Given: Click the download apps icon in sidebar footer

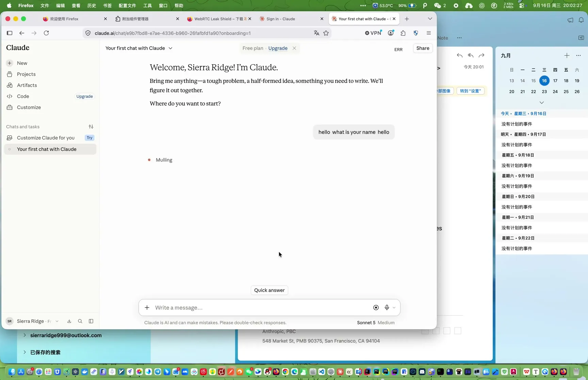Looking at the screenshot, I should 69,321.
